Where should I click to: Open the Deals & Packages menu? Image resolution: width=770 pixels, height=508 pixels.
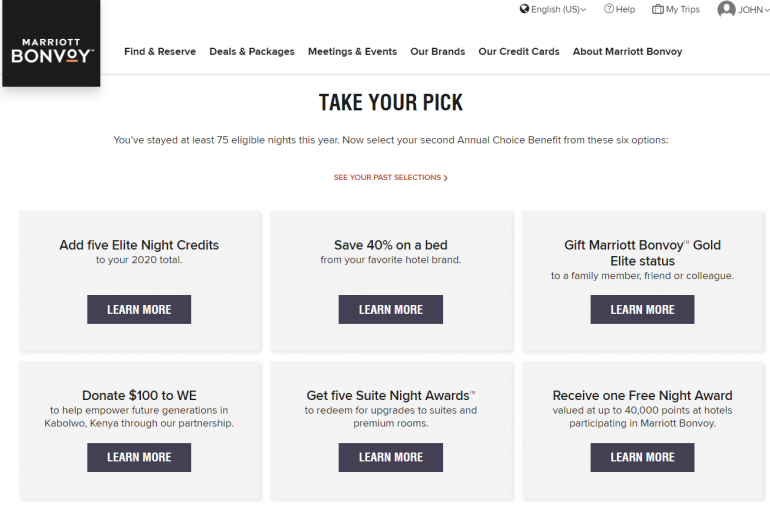(x=252, y=52)
